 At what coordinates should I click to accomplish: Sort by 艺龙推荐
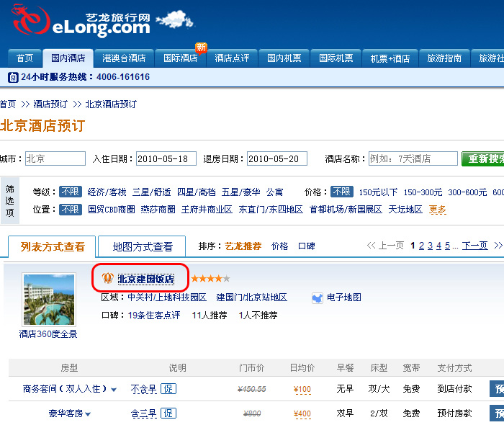[x=243, y=246]
